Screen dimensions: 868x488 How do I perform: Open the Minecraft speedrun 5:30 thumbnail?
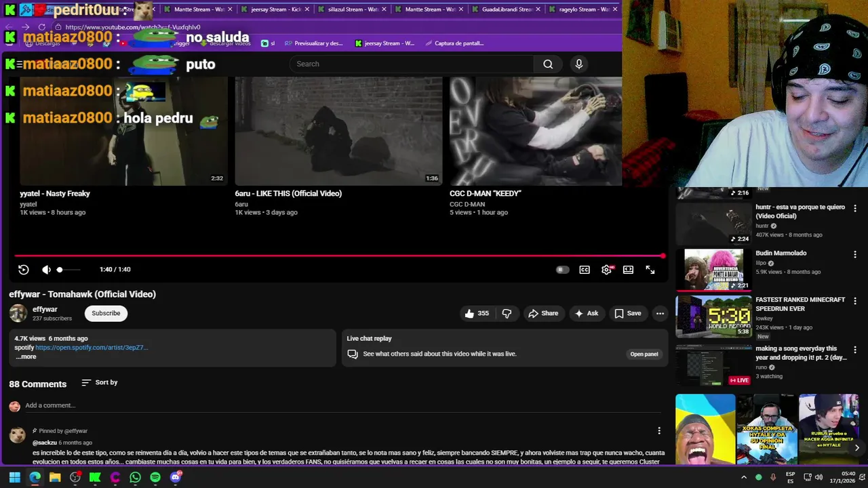click(713, 316)
